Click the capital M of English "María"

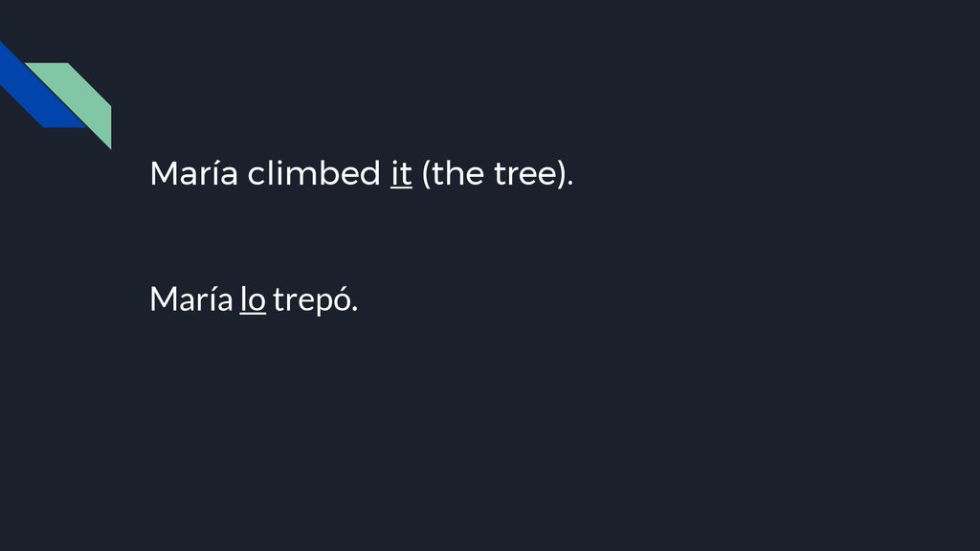point(163,174)
